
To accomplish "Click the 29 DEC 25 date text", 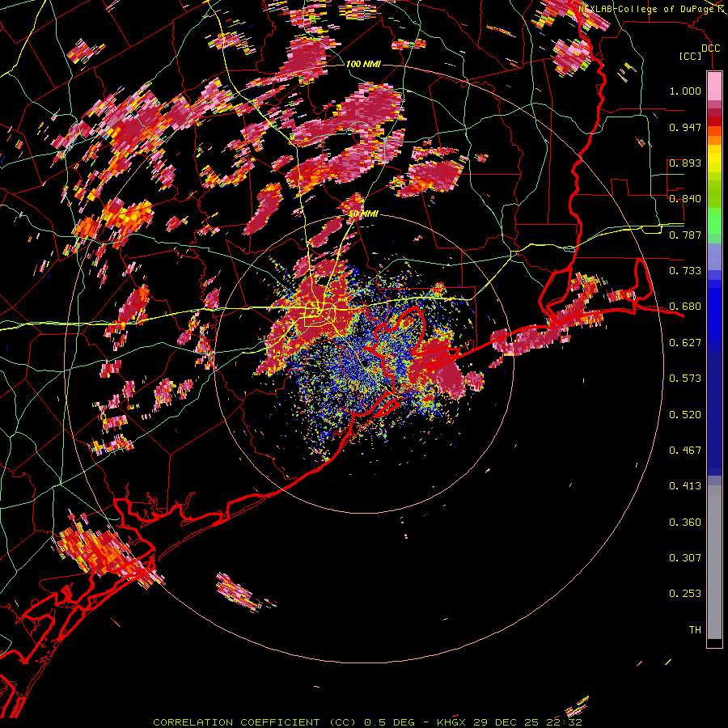I will click(x=506, y=722).
